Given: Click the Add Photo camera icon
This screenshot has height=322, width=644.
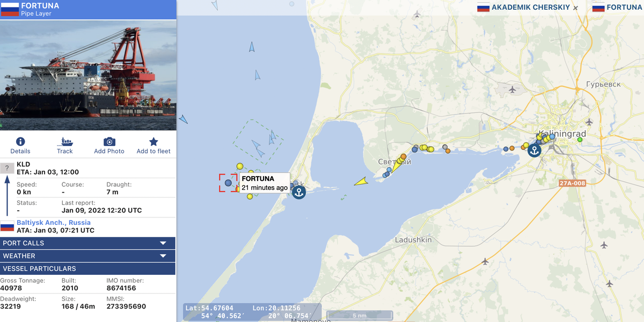Looking at the screenshot, I should tap(109, 142).
